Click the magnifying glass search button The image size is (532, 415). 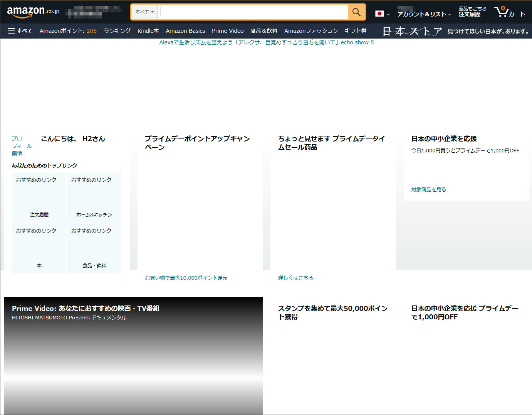click(356, 12)
